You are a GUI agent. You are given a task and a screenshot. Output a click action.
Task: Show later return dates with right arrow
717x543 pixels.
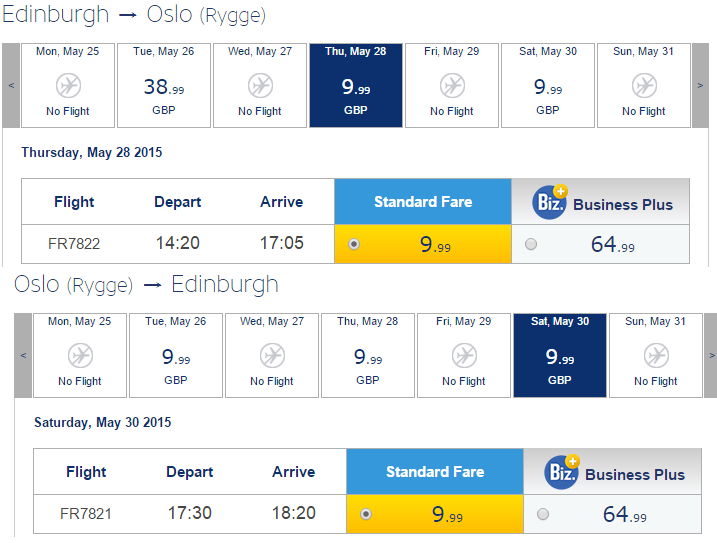click(x=712, y=355)
